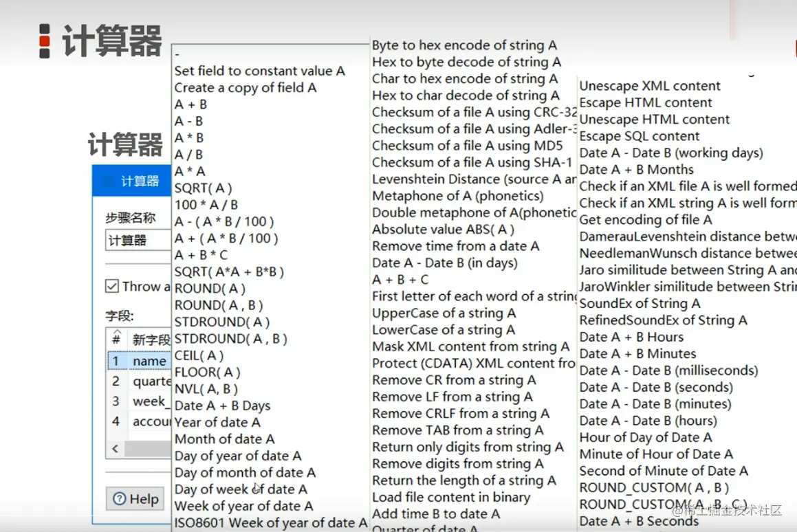Select 'STDROUND( A )' option
Viewport: 797px width, 532px height.
[222, 322]
